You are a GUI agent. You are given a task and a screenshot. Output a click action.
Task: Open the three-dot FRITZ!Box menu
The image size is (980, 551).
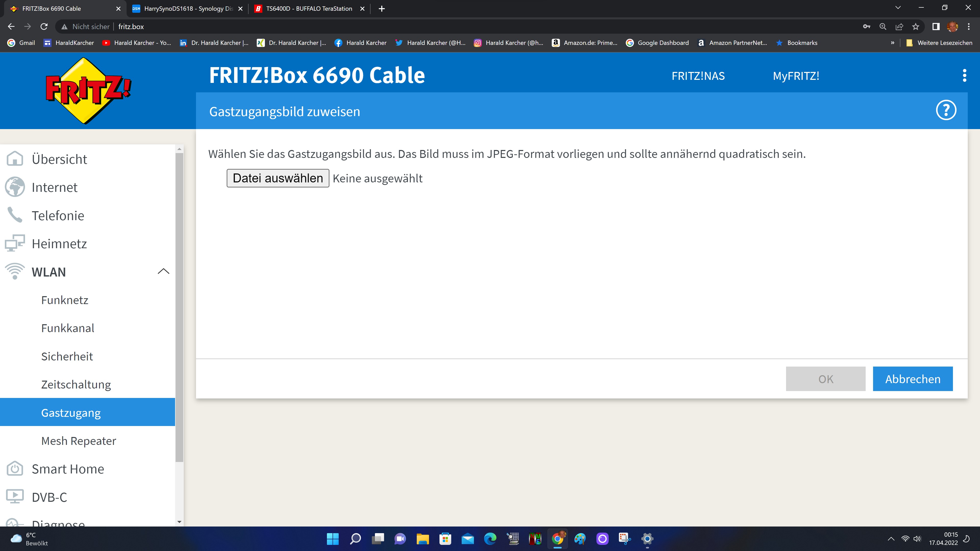coord(964,75)
